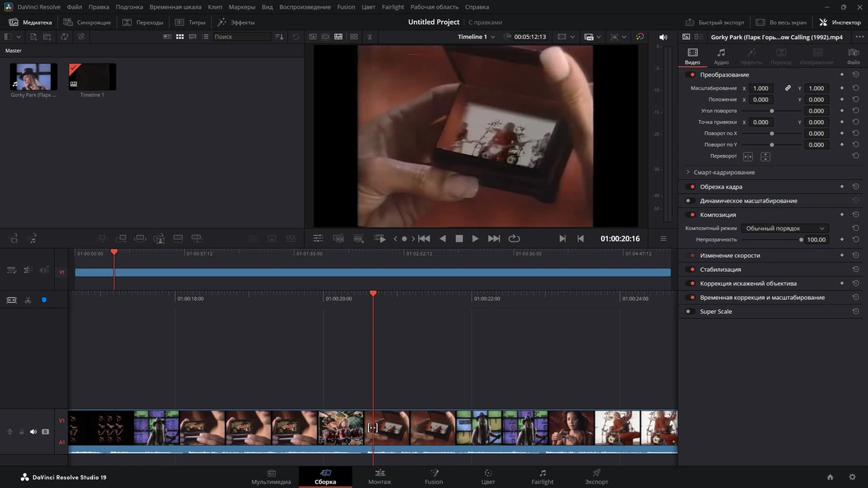Play the viewer forward
This screenshot has width=868, height=488.
475,239
